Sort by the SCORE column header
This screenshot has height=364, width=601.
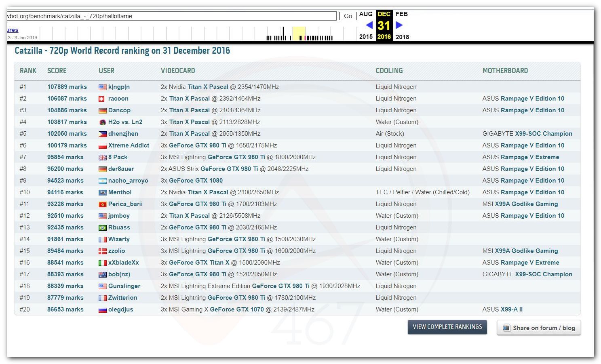pyautogui.click(x=57, y=71)
